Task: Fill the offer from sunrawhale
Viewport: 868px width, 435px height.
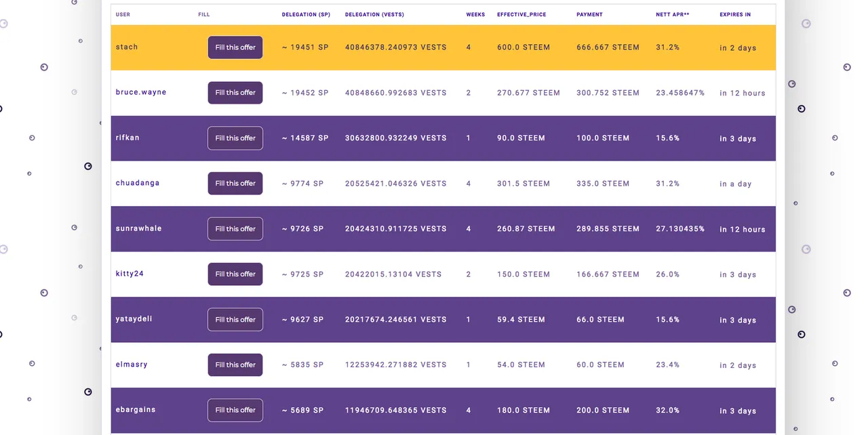Action: click(235, 229)
